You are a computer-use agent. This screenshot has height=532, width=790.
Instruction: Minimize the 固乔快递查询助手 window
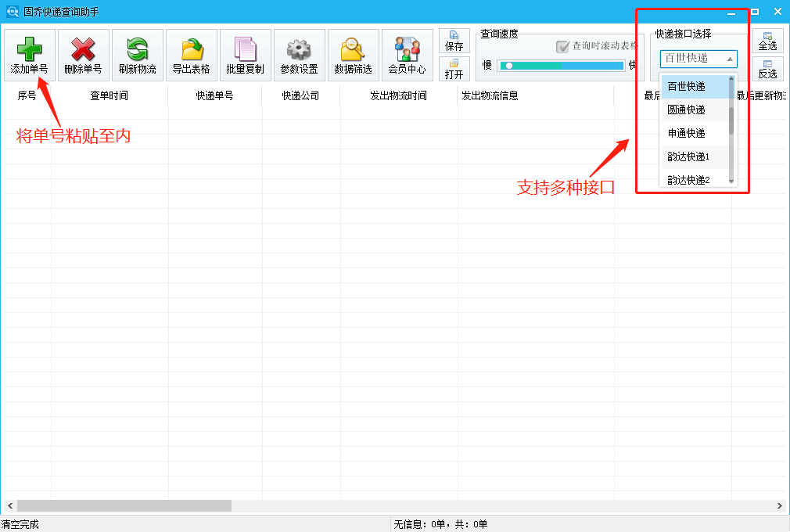point(731,12)
